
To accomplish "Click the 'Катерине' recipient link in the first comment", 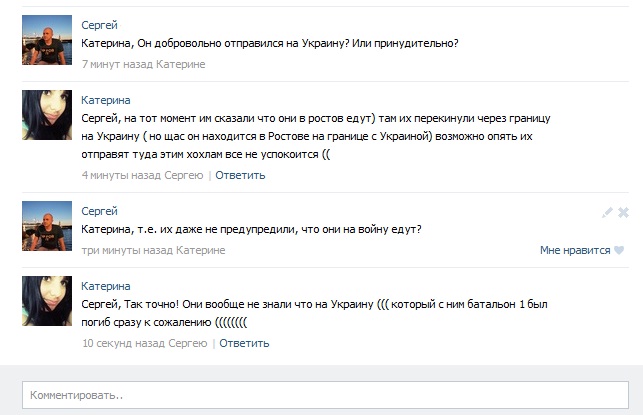I will click(x=180, y=63).
